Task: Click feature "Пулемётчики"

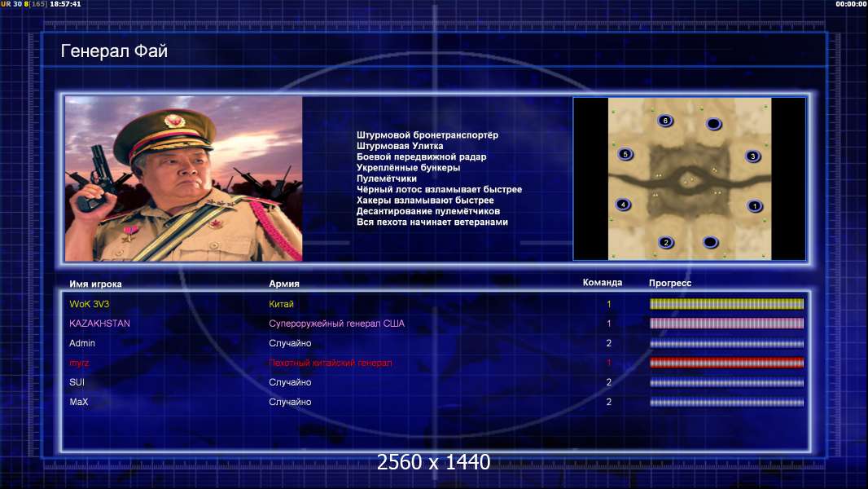Action: coord(387,178)
